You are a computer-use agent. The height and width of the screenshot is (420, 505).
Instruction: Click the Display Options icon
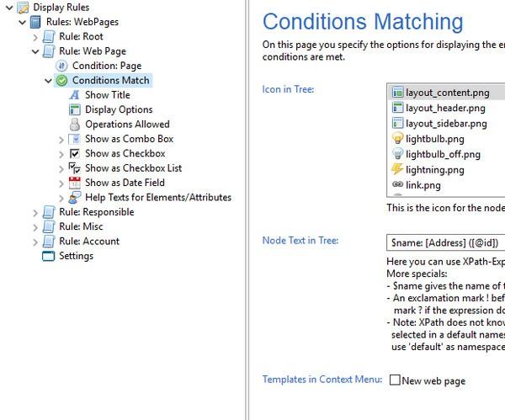pos(75,109)
